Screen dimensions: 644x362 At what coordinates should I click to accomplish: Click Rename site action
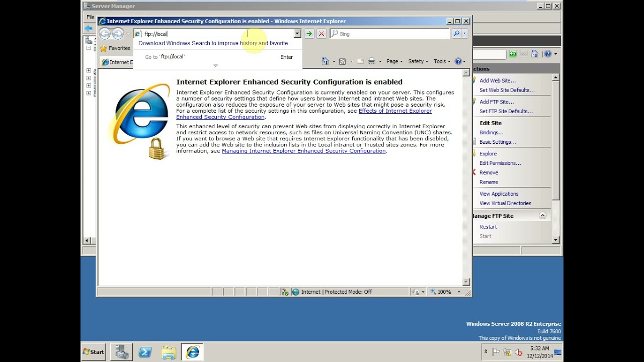[489, 182]
